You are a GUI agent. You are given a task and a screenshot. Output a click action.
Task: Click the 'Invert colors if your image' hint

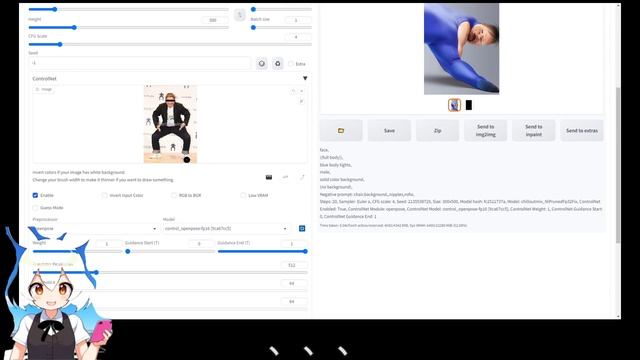pyautogui.click(x=79, y=172)
